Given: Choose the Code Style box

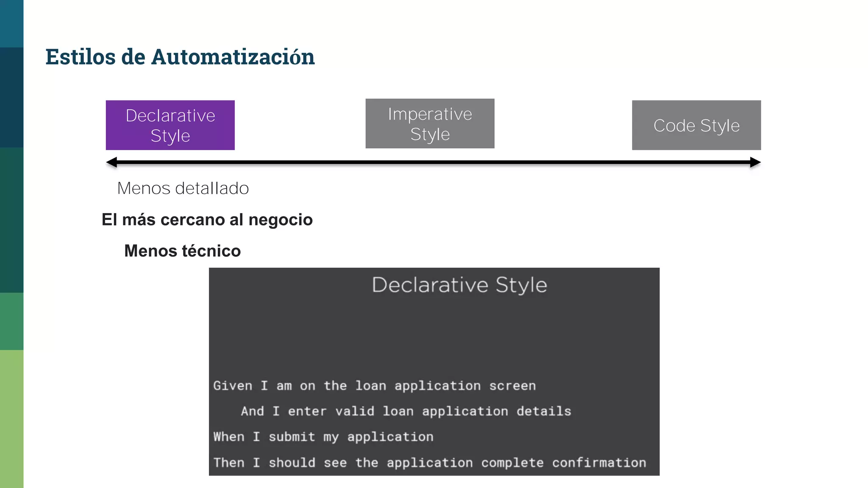Looking at the screenshot, I should [696, 125].
